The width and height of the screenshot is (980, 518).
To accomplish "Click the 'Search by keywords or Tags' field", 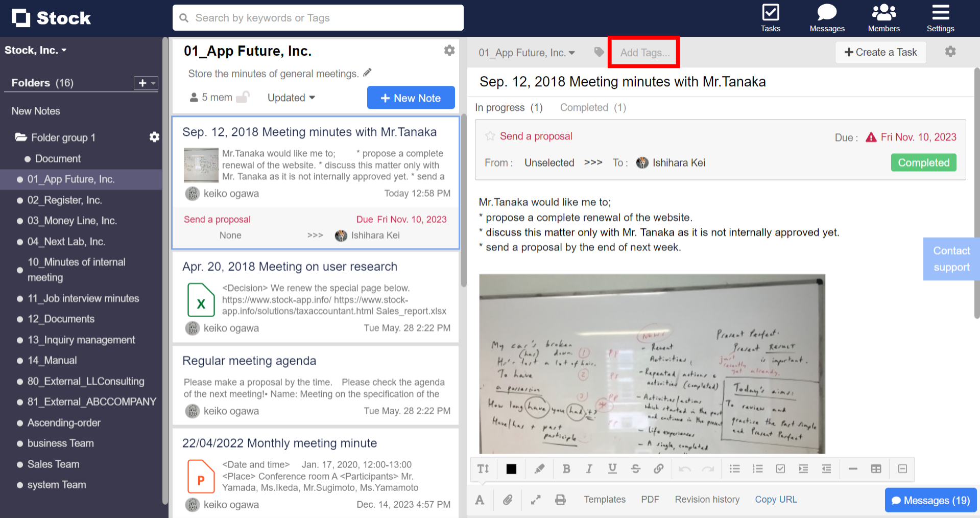I will tap(318, 17).
